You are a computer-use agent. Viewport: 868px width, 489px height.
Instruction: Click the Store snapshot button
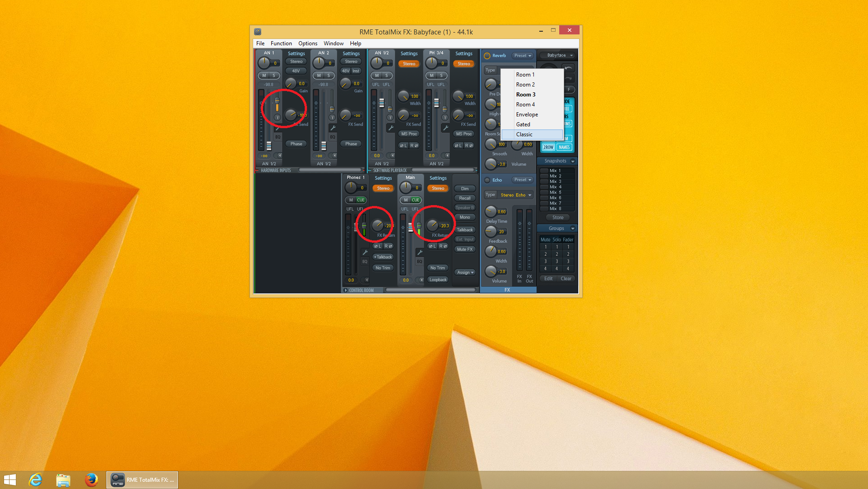(557, 217)
